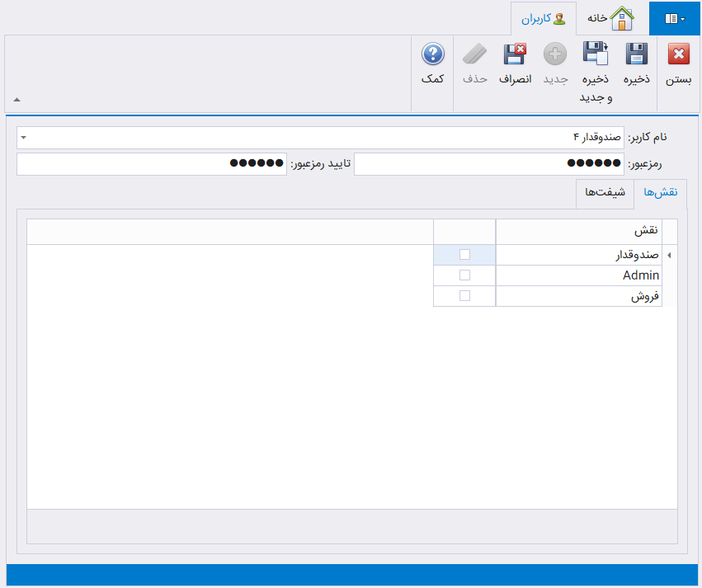Image resolution: width=702 pixels, height=588 pixels.
Task: Click the New (جدید) plus icon
Action: pos(555,55)
